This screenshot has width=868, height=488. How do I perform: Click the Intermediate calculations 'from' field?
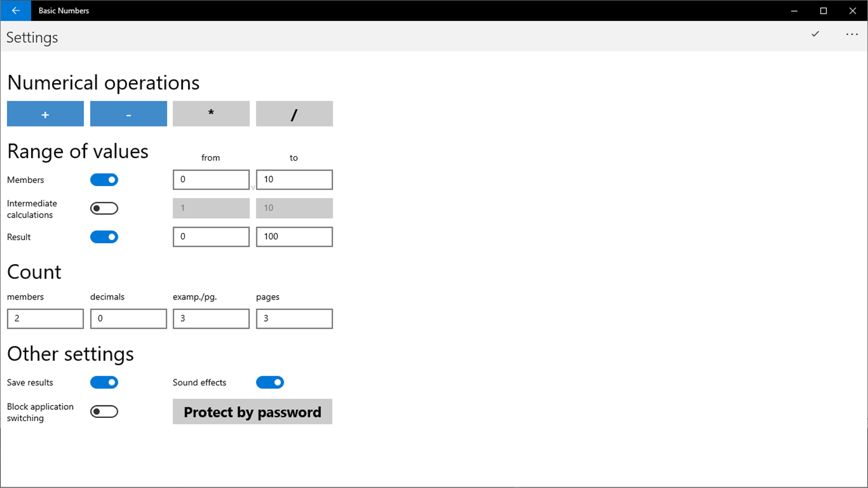click(x=211, y=208)
